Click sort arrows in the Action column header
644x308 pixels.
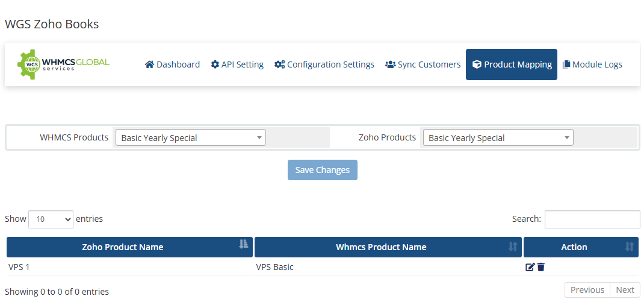pos(629,247)
